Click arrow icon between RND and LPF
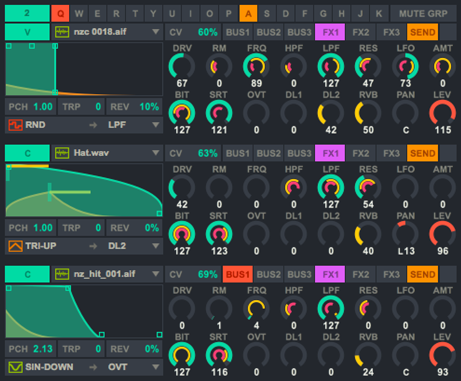Screen dimensions: 461x381 click(93, 125)
